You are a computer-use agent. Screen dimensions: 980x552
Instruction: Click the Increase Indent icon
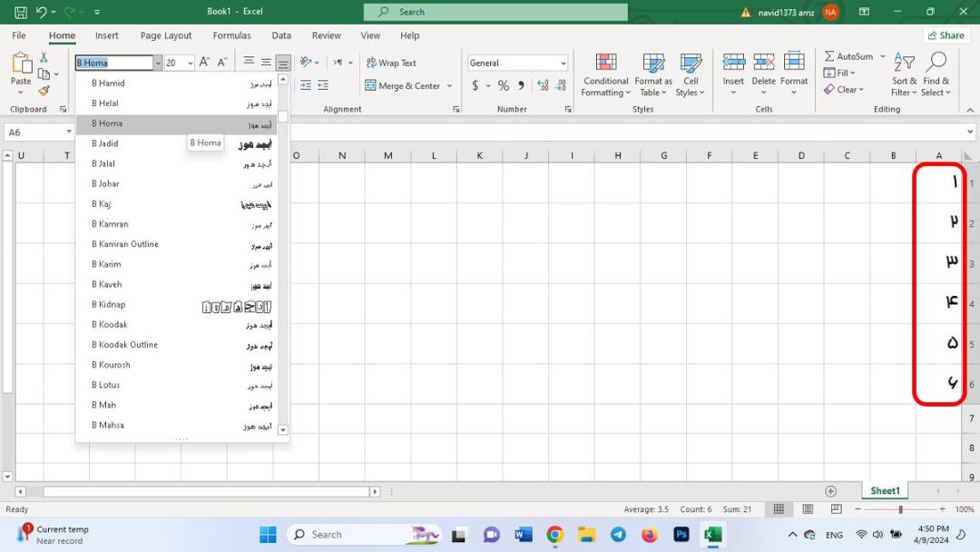(322, 85)
